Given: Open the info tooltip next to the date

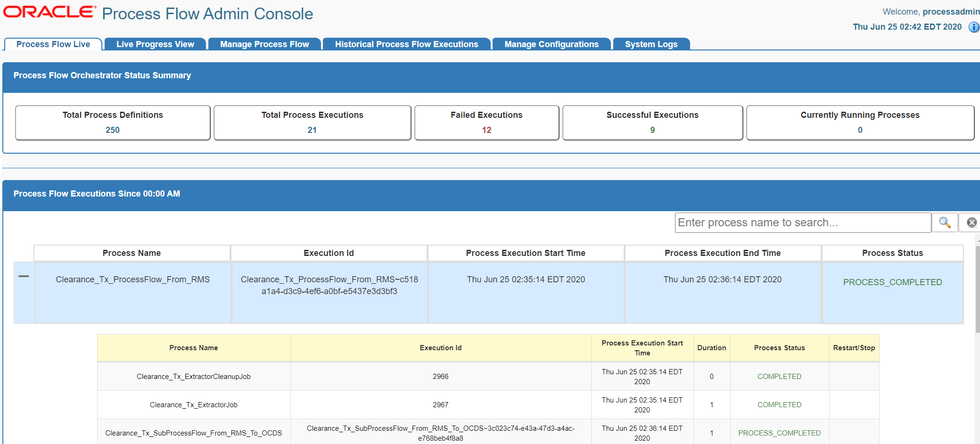Looking at the screenshot, I should [974, 27].
